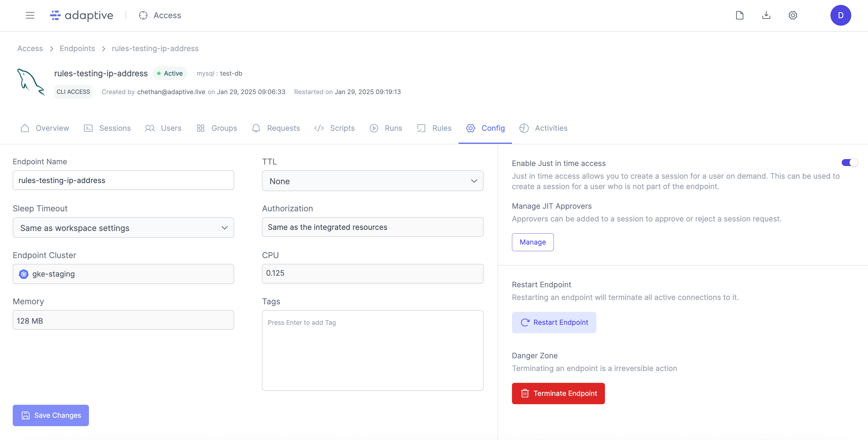This screenshot has height=440, width=868.
Task: Open settings gear in top bar
Action: [x=793, y=15]
